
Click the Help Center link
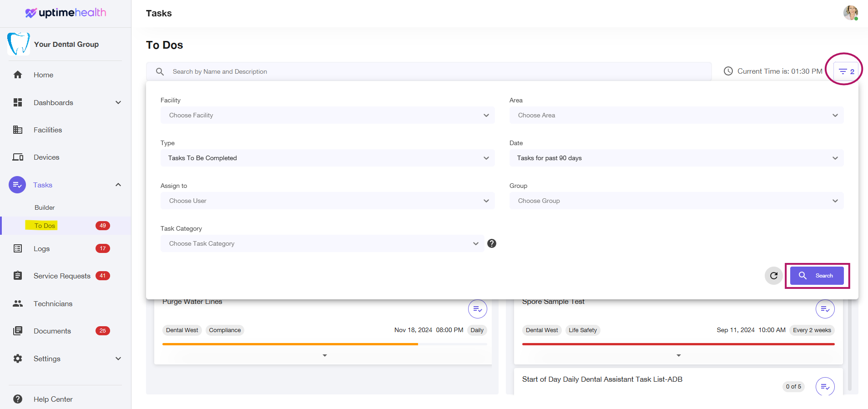click(53, 399)
